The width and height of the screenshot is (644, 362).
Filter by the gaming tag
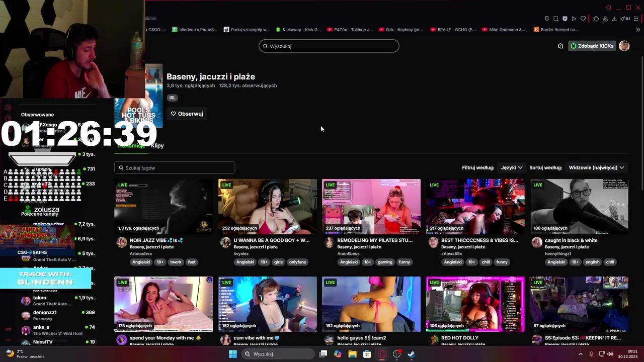[x=385, y=262]
